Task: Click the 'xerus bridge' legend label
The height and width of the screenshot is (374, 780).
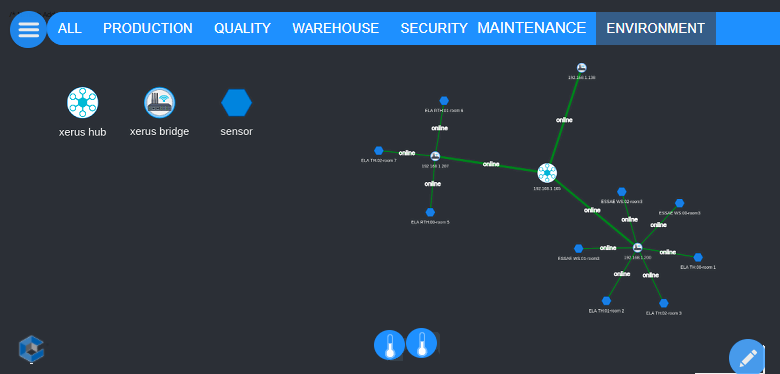Action: click(x=160, y=132)
